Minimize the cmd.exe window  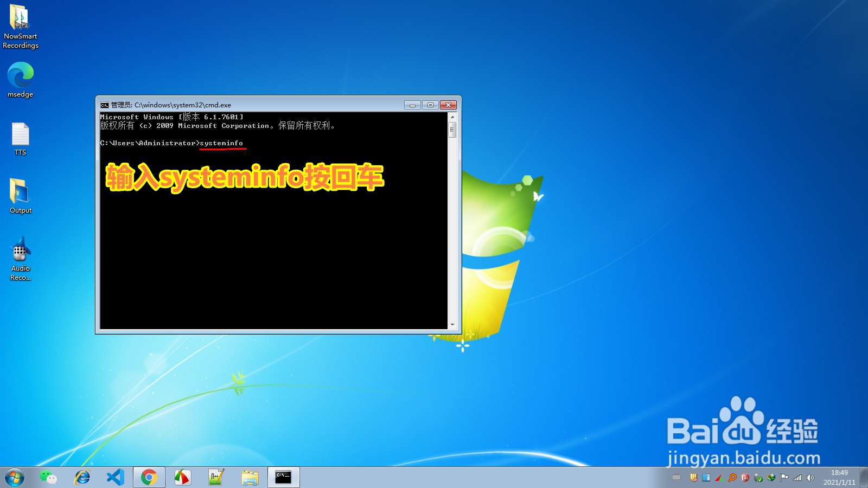[412, 105]
